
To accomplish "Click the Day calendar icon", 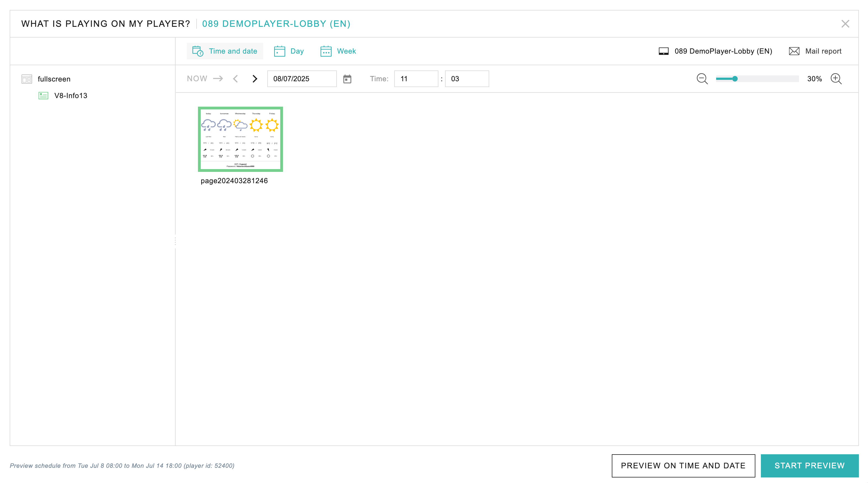I will coord(279,51).
